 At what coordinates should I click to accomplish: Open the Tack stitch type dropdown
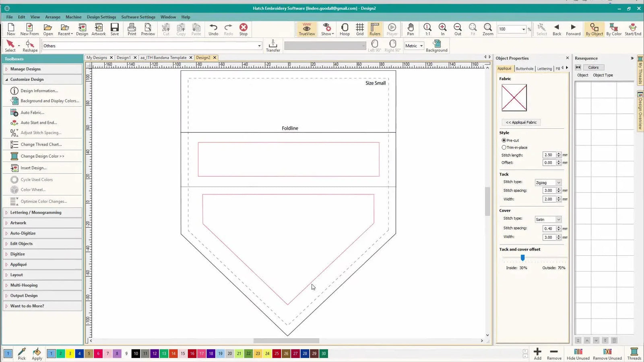(x=548, y=183)
